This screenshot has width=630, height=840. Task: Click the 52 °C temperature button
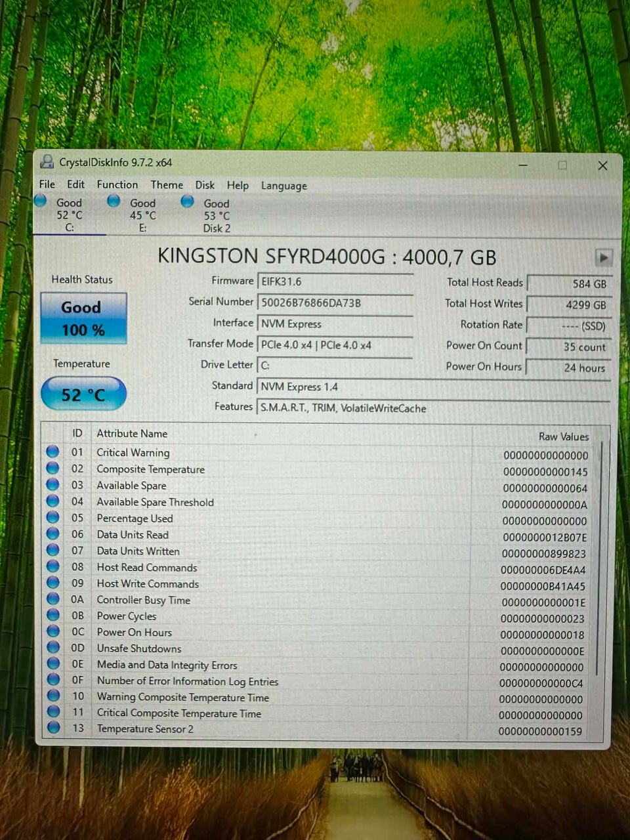coord(83,394)
